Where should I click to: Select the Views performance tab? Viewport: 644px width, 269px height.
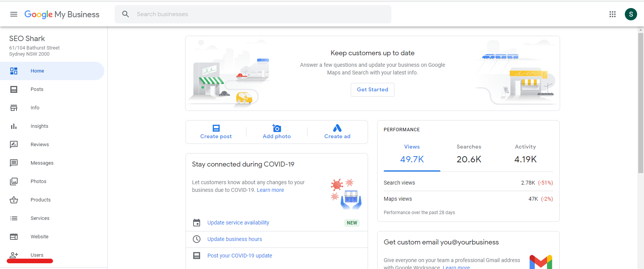click(412, 155)
